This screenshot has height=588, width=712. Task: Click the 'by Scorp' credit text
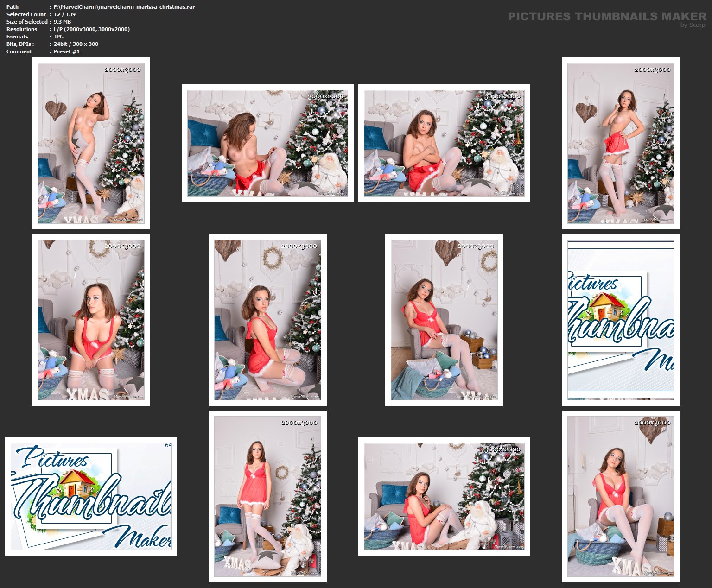pos(693,25)
